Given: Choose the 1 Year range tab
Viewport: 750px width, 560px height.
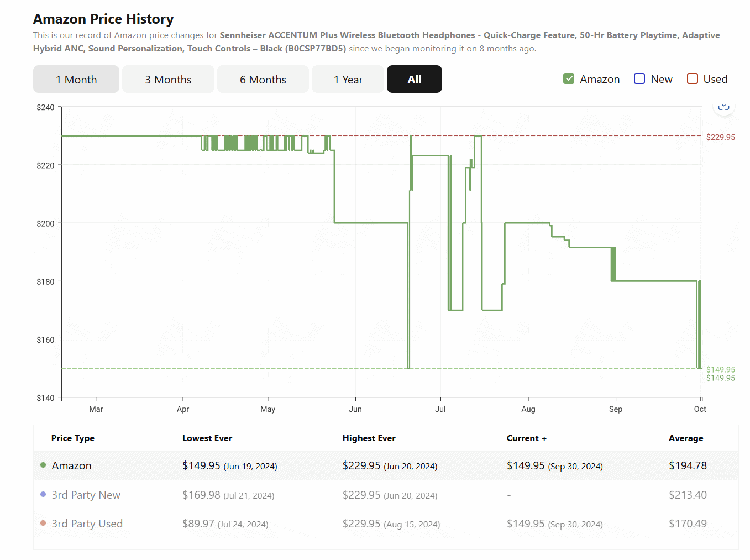Looking at the screenshot, I should point(348,79).
